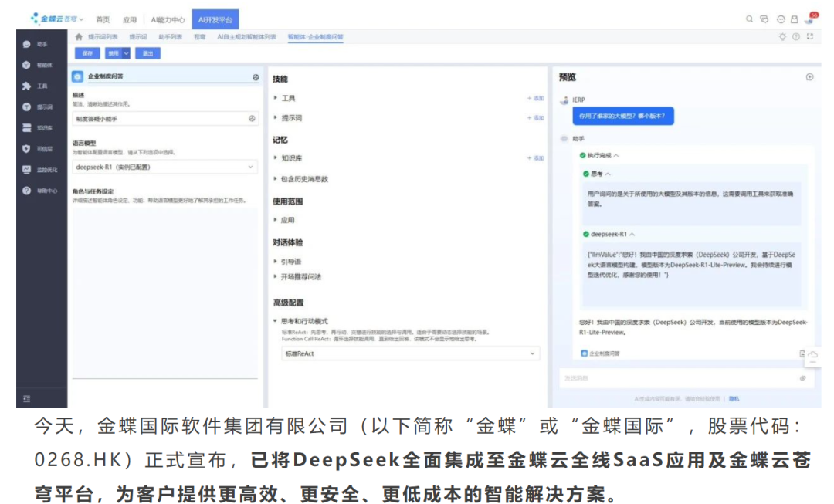Collapse the sidebar using the bottom icon
This screenshot has height=504, width=834.
(x=26, y=399)
